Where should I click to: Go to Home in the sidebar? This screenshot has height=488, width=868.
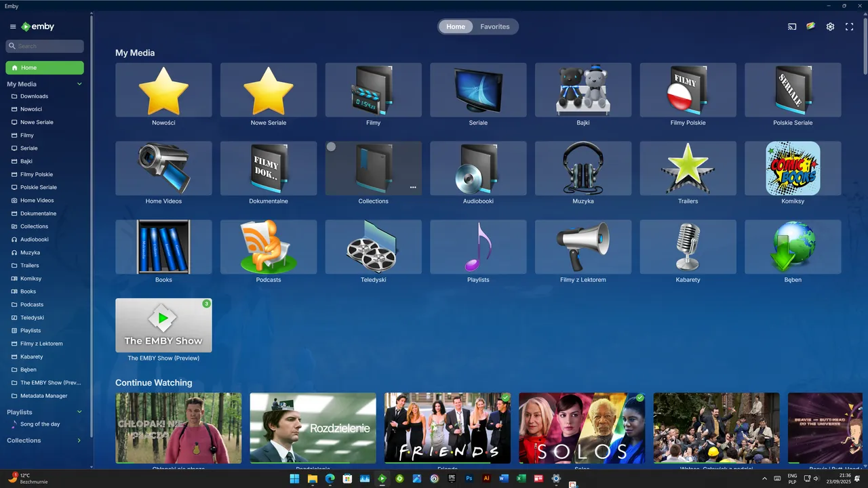[x=45, y=68]
